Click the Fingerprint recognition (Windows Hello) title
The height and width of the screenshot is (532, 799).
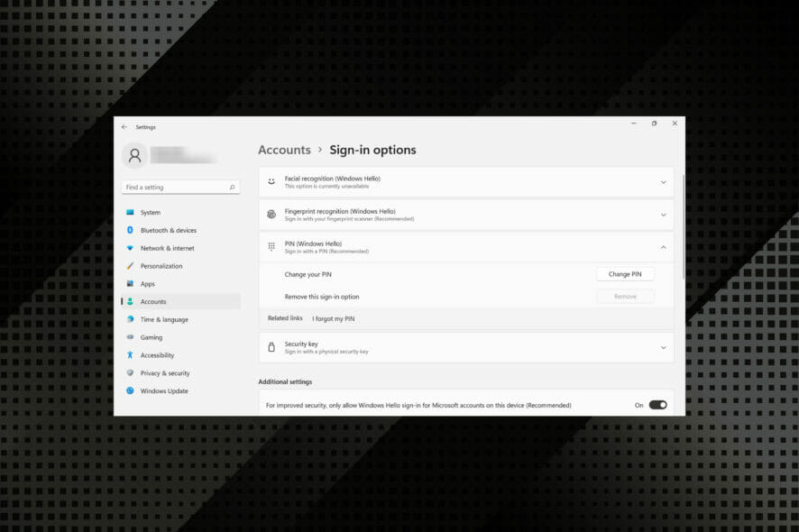point(340,212)
